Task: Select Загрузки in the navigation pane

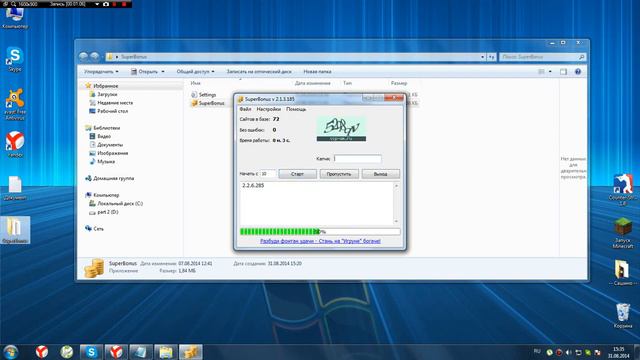Action: coord(103,94)
